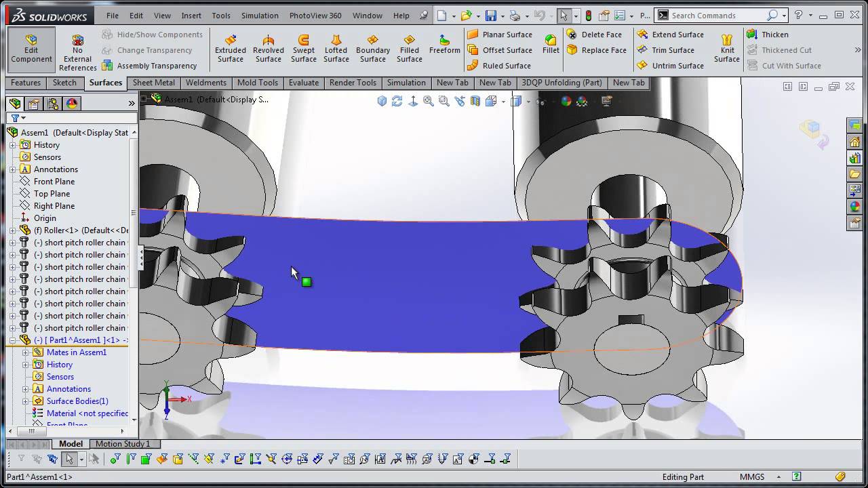
Task: Toggle filter vertices selection filter icon
Action: click(x=115, y=460)
